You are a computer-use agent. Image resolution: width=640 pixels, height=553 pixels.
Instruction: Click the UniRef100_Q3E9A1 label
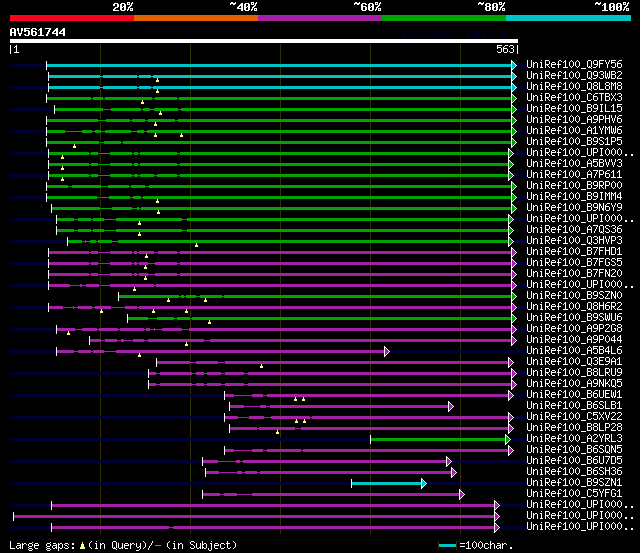[x=574, y=362]
